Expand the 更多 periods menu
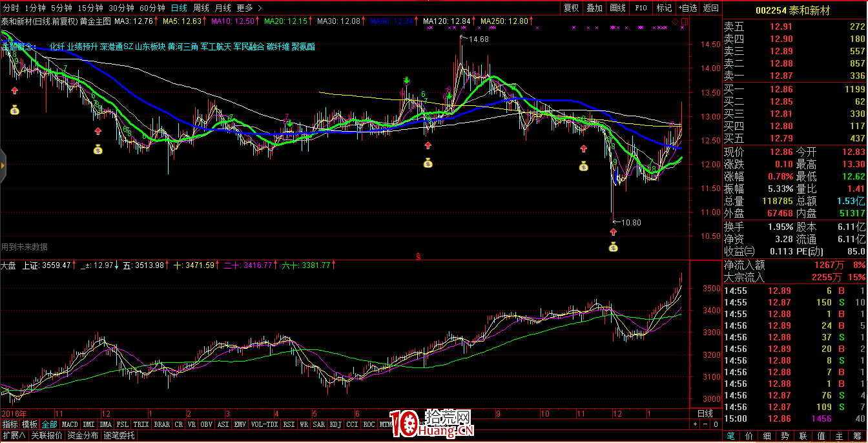Image resolution: width=868 pixels, height=443 pixels. pos(249,8)
